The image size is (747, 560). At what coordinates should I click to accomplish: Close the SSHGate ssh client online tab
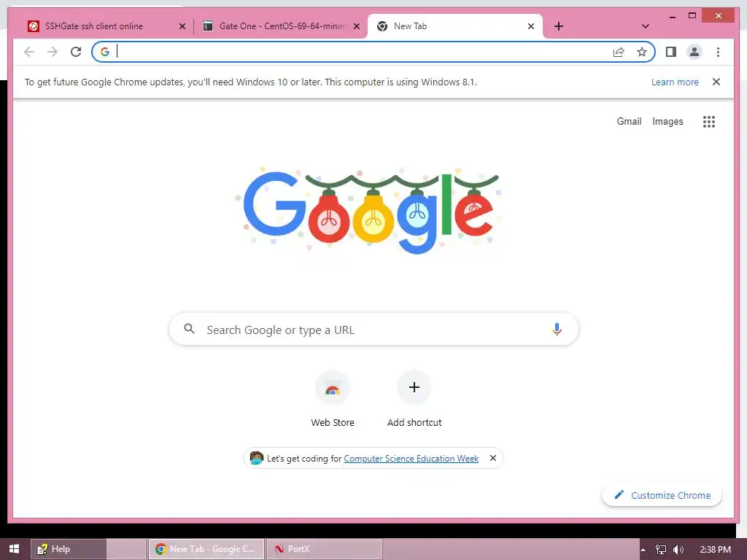pos(182,26)
